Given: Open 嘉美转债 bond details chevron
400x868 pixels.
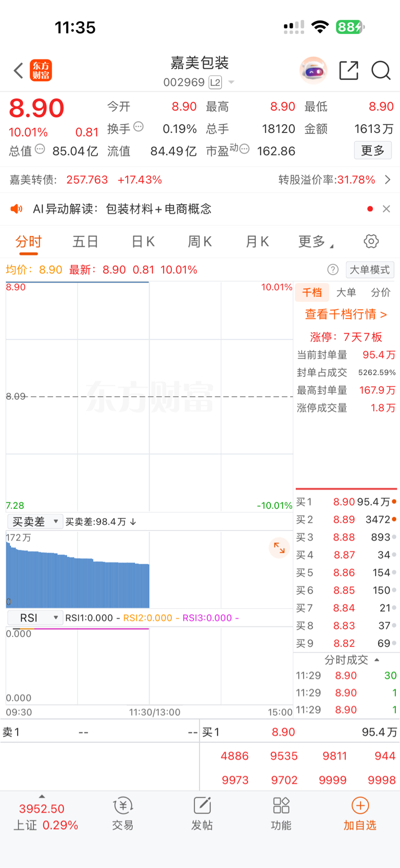Looking at the screenshot, I should click(x=387, y=180).
